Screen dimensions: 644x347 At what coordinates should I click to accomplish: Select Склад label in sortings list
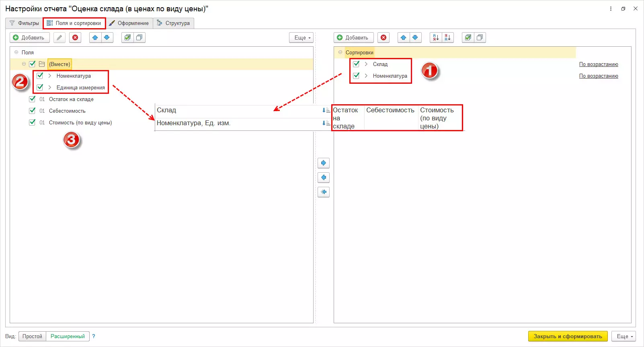(380, 64)
